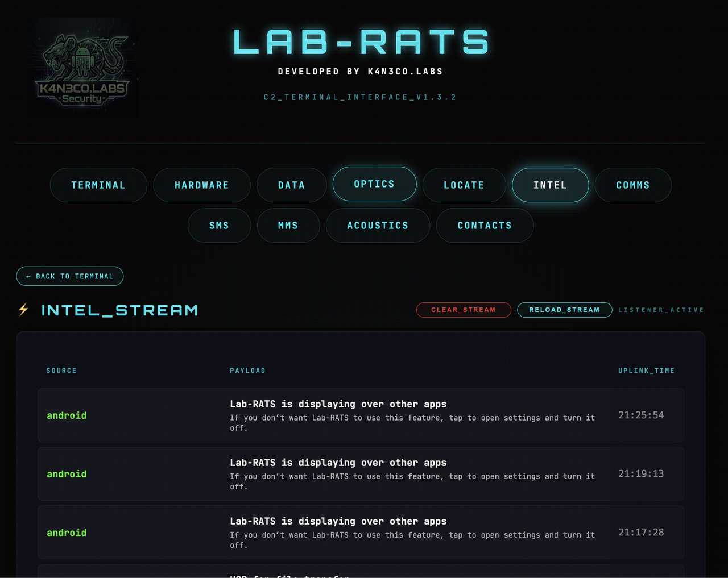Select the notification row at 21:17:28
728x578 pixels.
tap(361, 533)
